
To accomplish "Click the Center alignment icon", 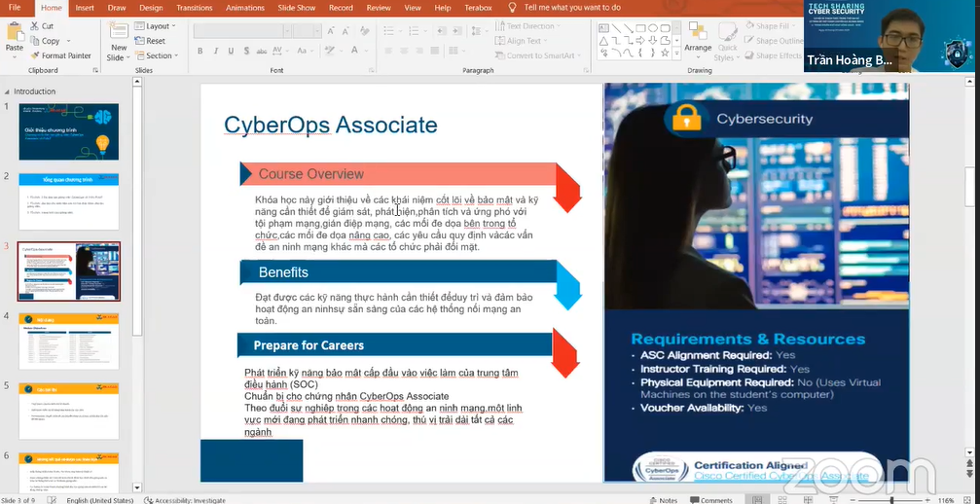I will click(x=404, y=51).
